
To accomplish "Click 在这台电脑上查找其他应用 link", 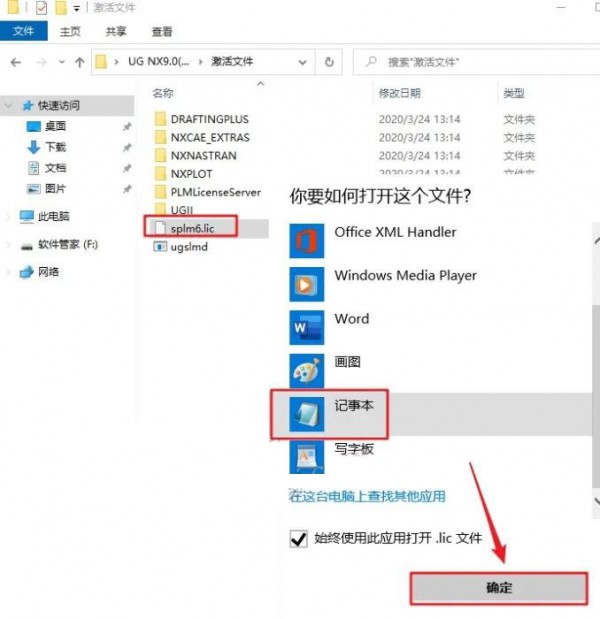I will click(x=367, y=496).
